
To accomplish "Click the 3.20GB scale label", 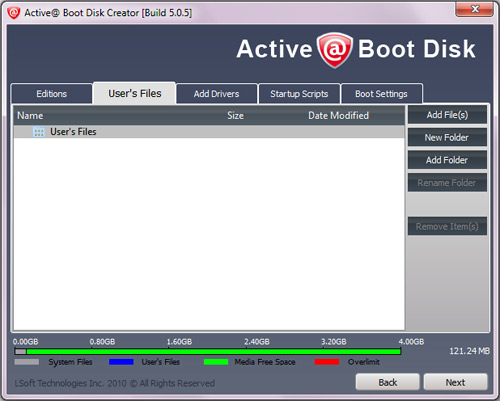I will (334, 342).
